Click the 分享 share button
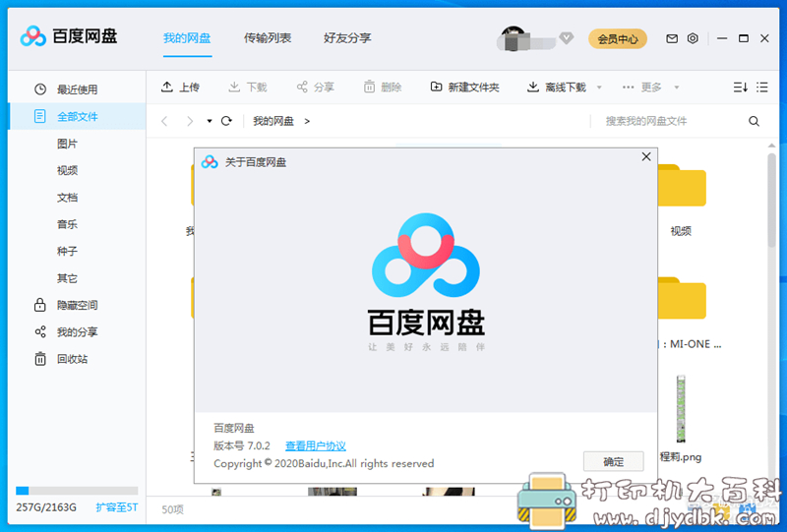Image resolution: width=787 pixels, height=532 pixels. tap(315, 88)
